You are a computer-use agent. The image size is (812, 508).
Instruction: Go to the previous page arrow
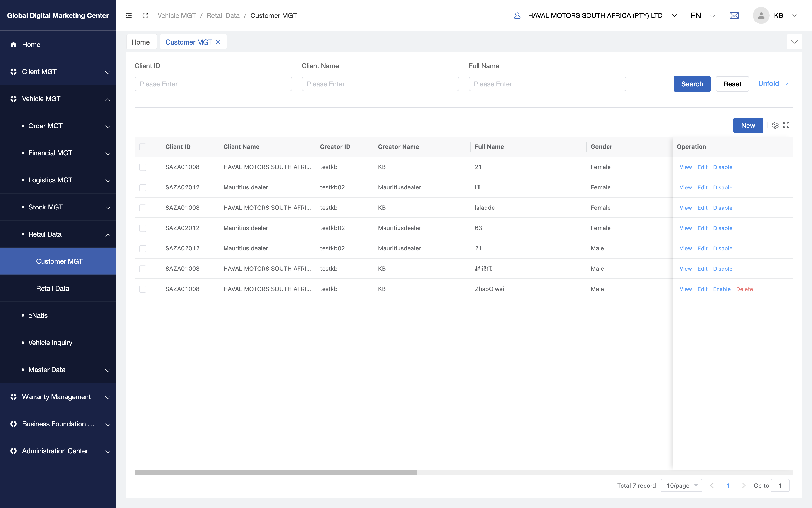[712, 486]
